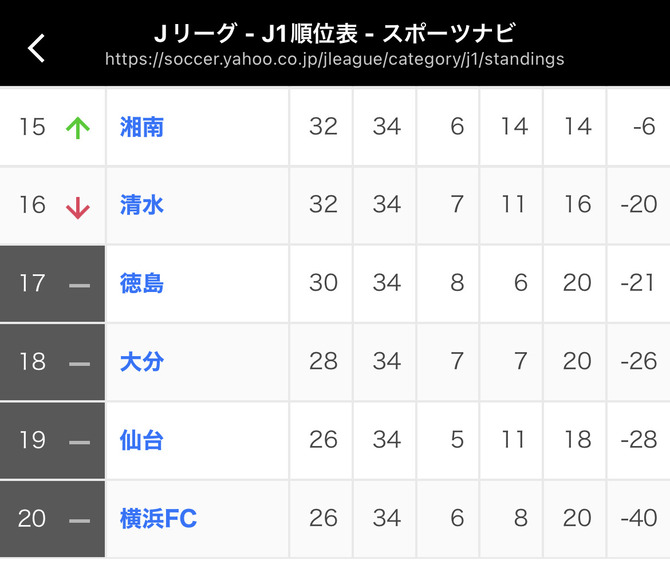Click 徳島's goal difference -21
Viewport: 670px width, 572px height.
[638, 283]
